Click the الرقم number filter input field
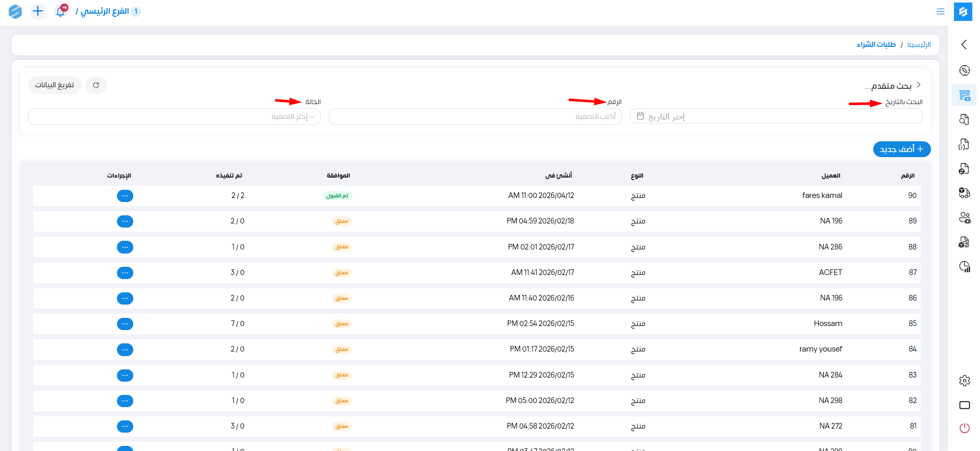This screenshot has height=451, width=980. click(475, 117)
